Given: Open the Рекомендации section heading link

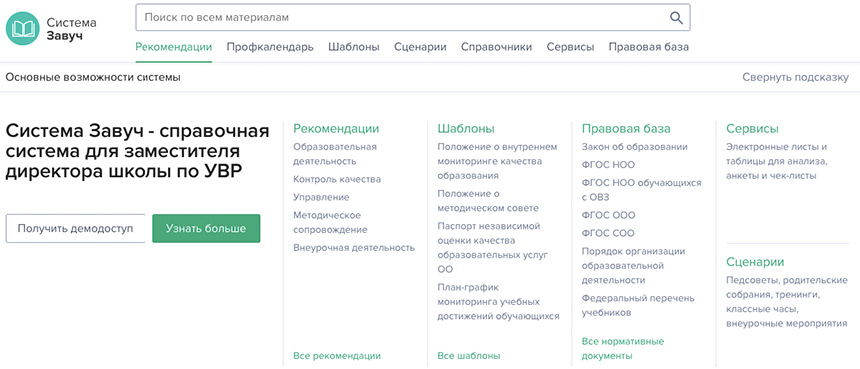Looking at the screenshot, I should tap(336, 129).
